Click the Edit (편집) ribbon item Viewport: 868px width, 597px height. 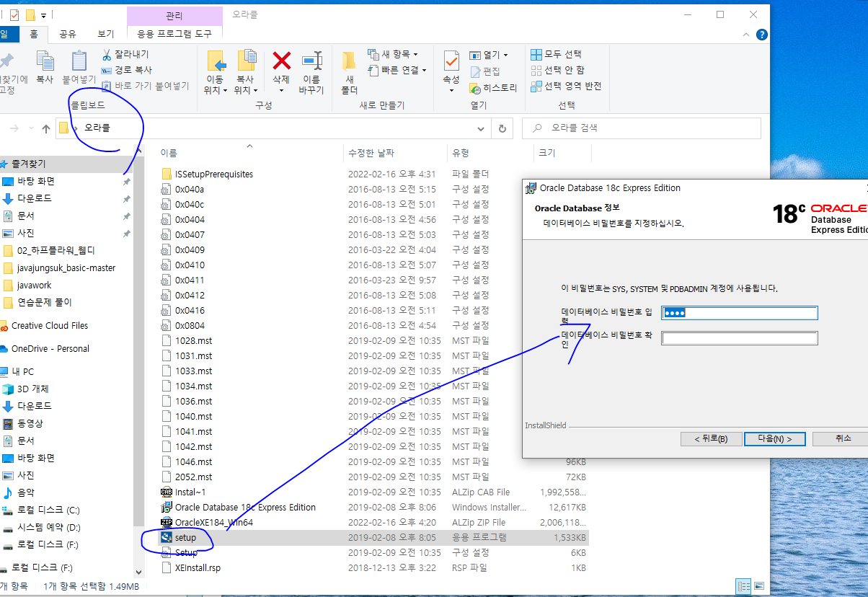(x=485, y=71)
